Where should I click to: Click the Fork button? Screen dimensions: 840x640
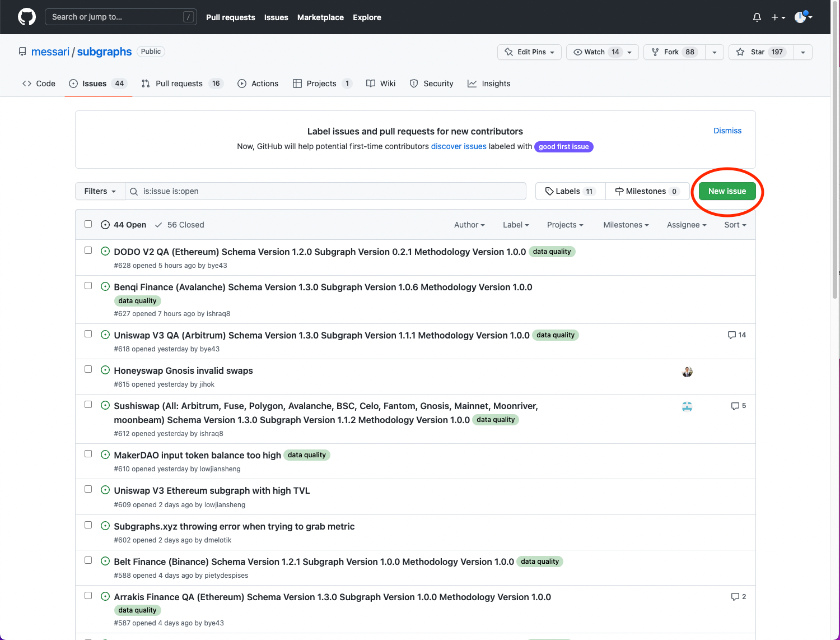coord(675,52)
